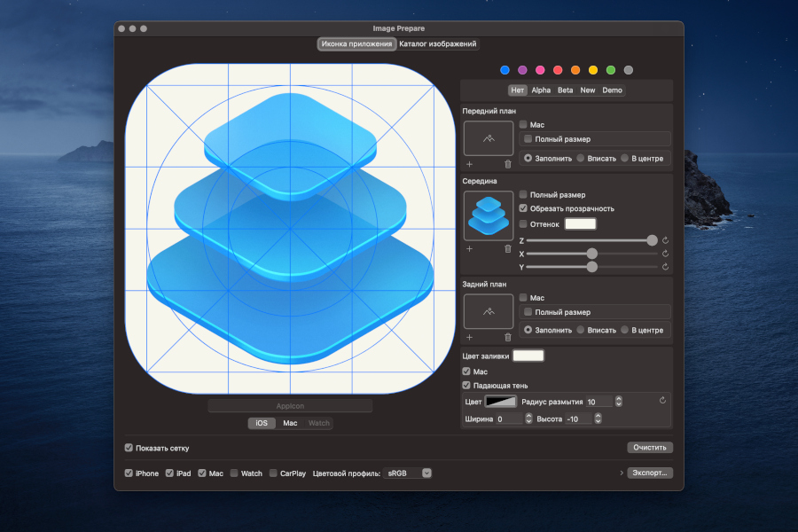Toggle the Падающая тень checkbox

(466, 385)
